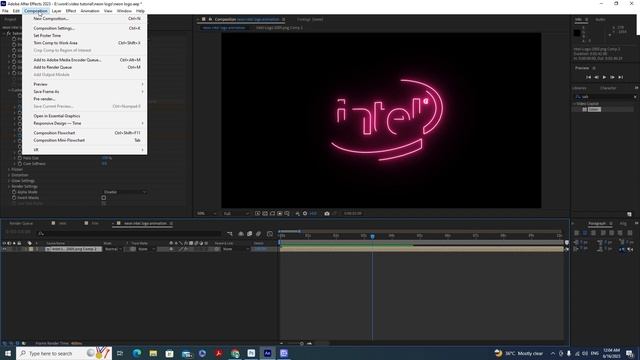Toggle the Invert Masks checkbox
Screen dimensions: 640x360
click(104, 198)
